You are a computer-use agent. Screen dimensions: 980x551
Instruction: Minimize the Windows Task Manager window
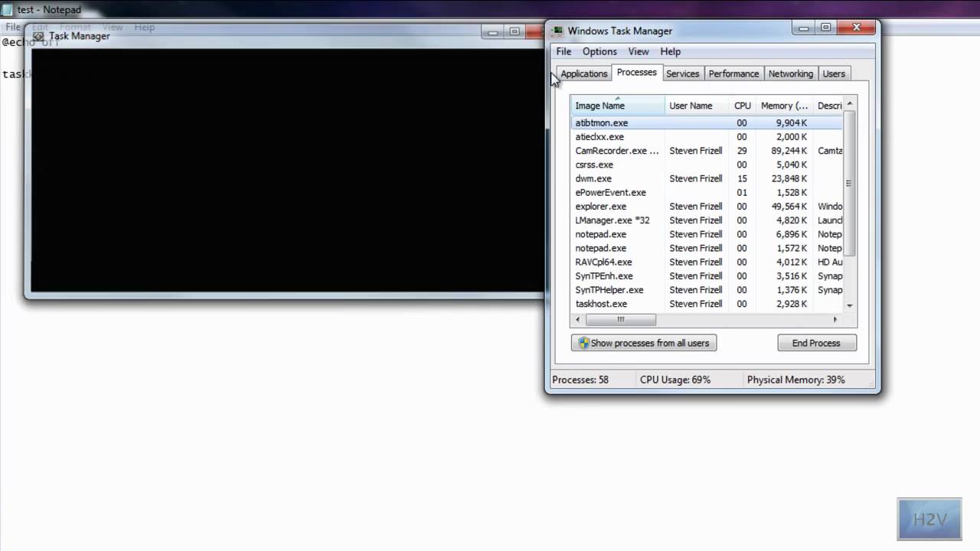pyautogui.click(x=804, y=28)
